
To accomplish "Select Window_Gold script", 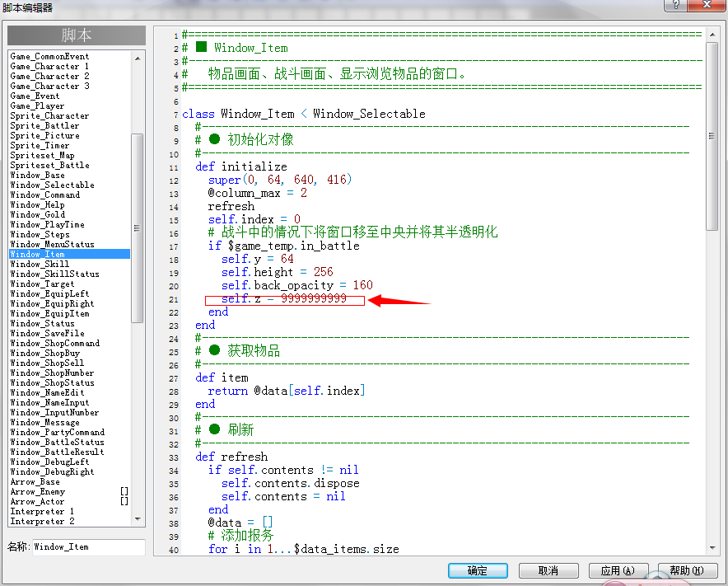I will (38, 214).
